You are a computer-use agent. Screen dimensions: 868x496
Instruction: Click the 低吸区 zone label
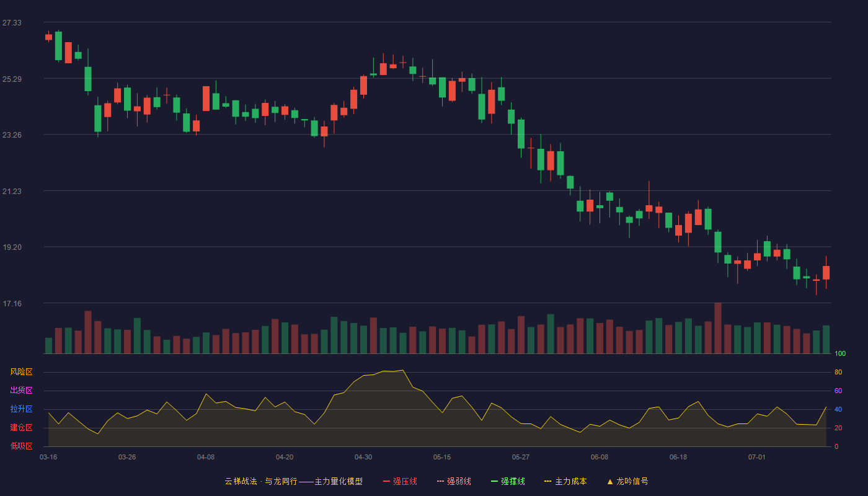[21, 446]
